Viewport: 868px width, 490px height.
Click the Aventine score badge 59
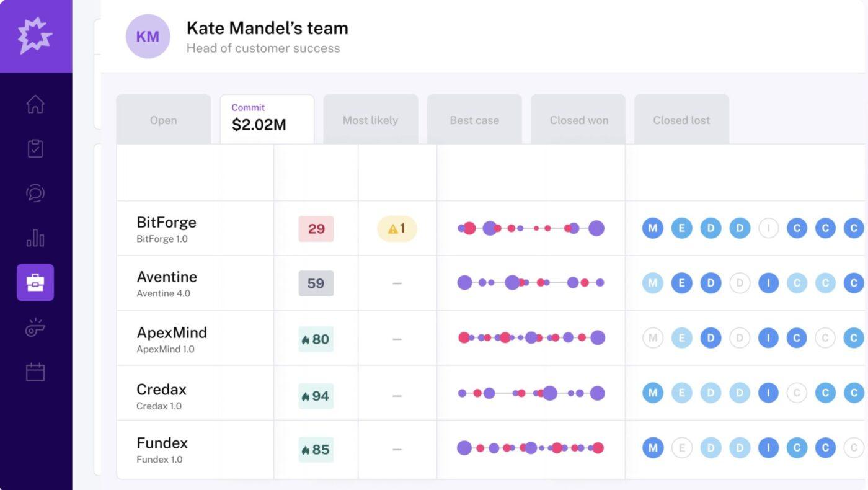pos(316,283)
